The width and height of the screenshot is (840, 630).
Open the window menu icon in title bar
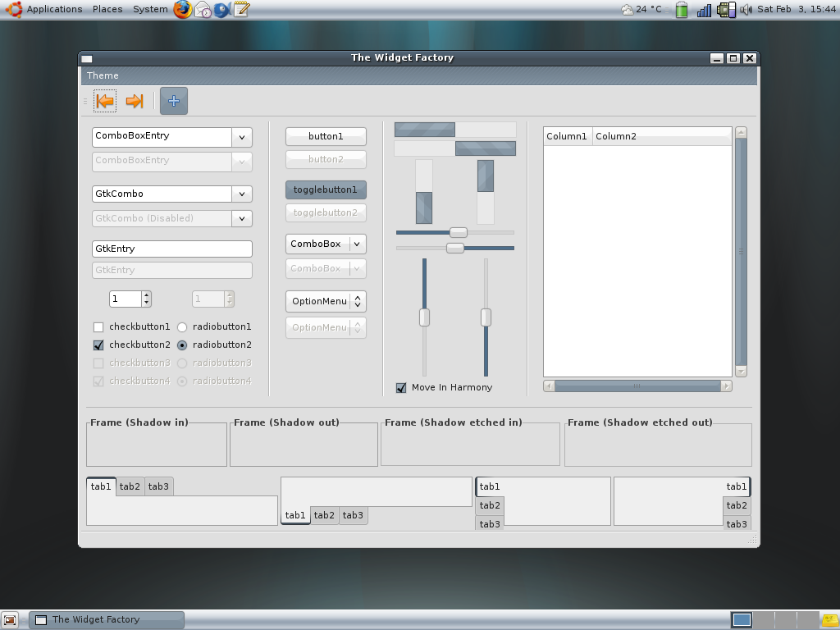pos(87,58)
